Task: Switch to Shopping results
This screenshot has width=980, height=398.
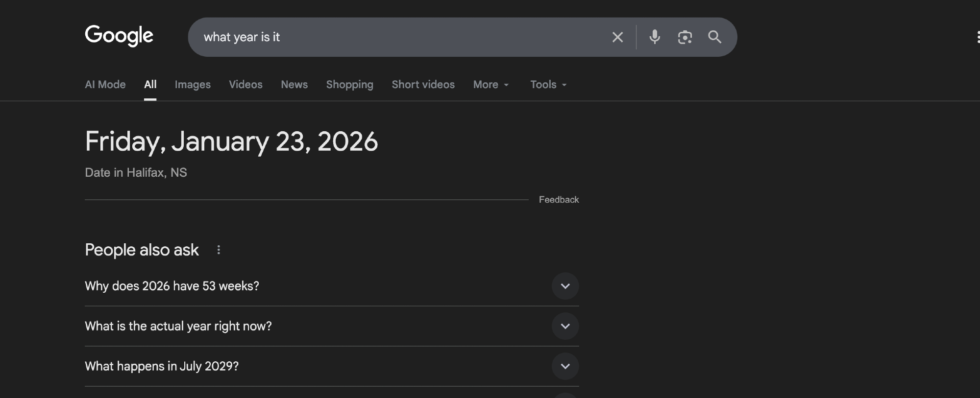Action: pos(349,85)
